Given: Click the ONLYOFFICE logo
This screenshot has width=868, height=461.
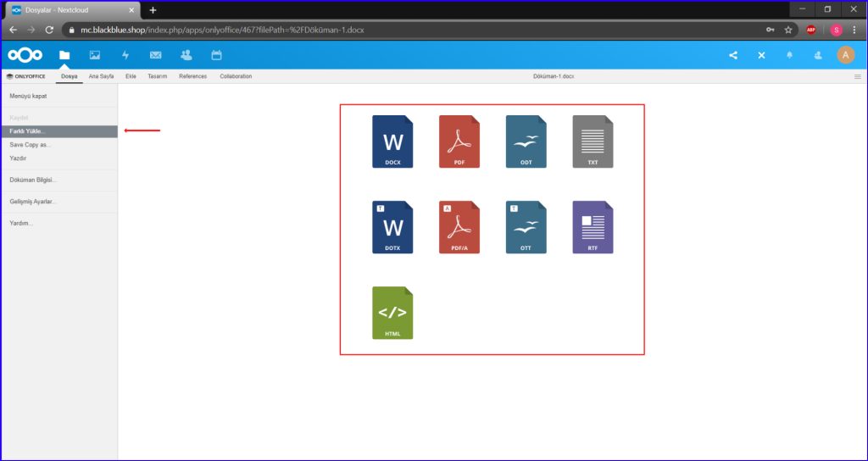Looking at the screenshot, I should tap(26, 76).
